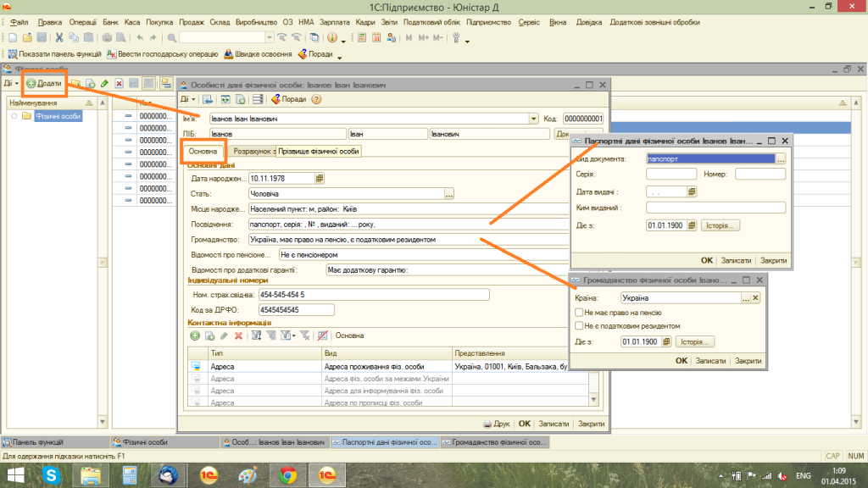Image resolution: width=868 pixels, height=488 pixels.
Task: Click new folder icon in Фізичні особи list
Action: pyautogui.click(x=75, y=84)
